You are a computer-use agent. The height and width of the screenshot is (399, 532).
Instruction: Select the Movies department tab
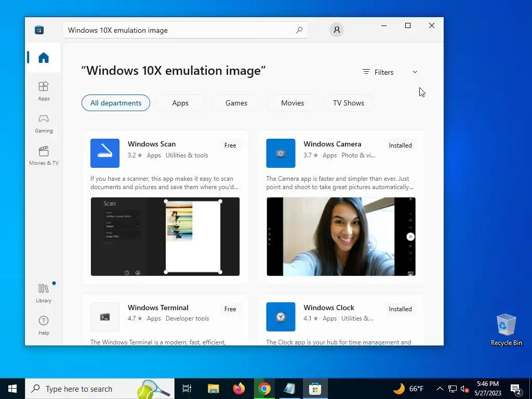click(x=292, y=103)
